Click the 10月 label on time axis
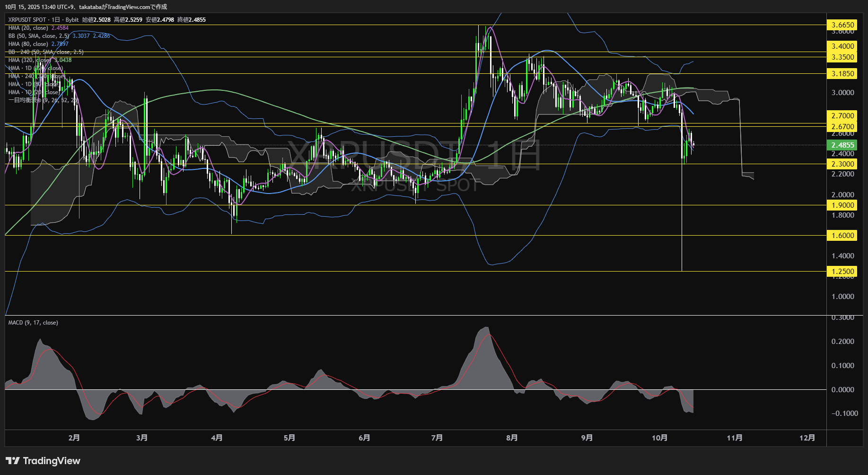The width and height of the screenshot is (868, 475). (659, 438)
